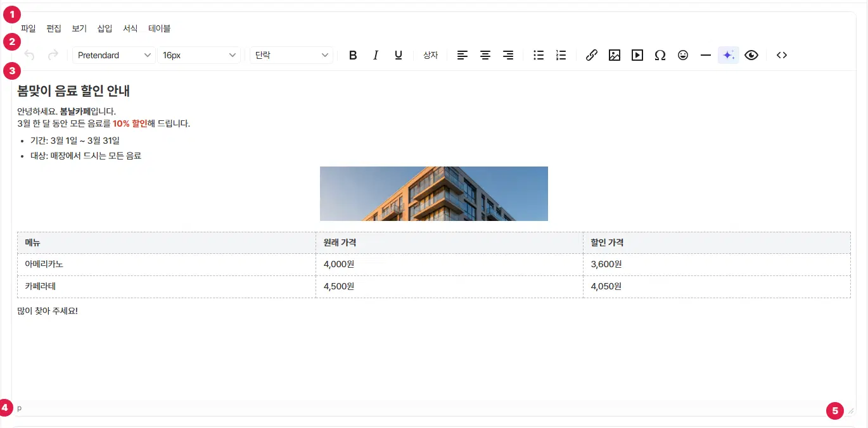Screen dimensions: 868x428
Task: View source code with the angle-brackets icon
Action: 782,55
